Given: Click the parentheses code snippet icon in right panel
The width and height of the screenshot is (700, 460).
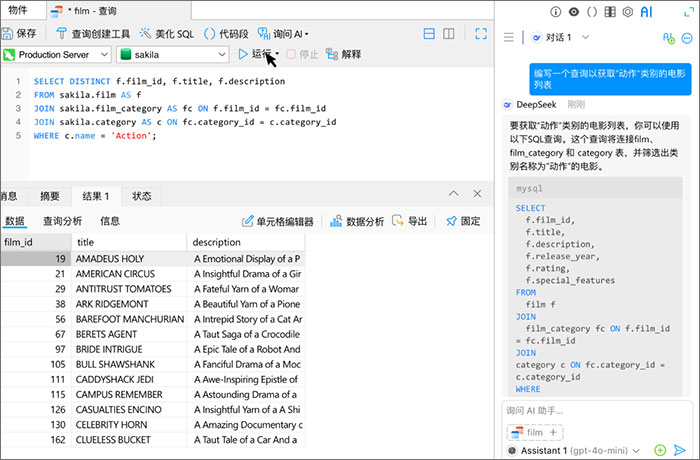Looking at the screenshot, I should [592, 12].
